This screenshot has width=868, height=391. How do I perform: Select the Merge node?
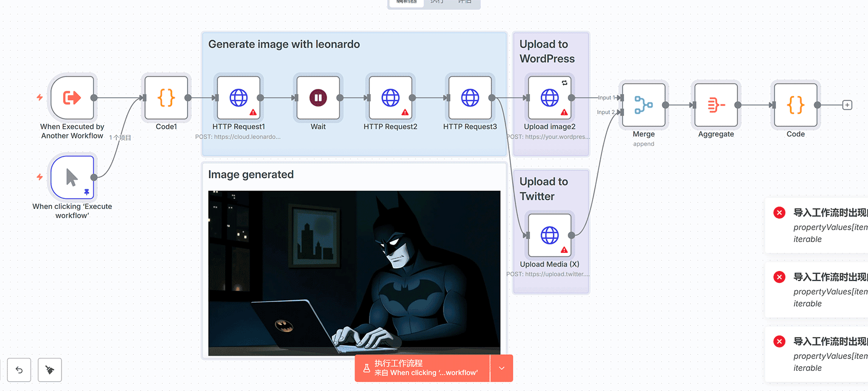pos(643,105)
